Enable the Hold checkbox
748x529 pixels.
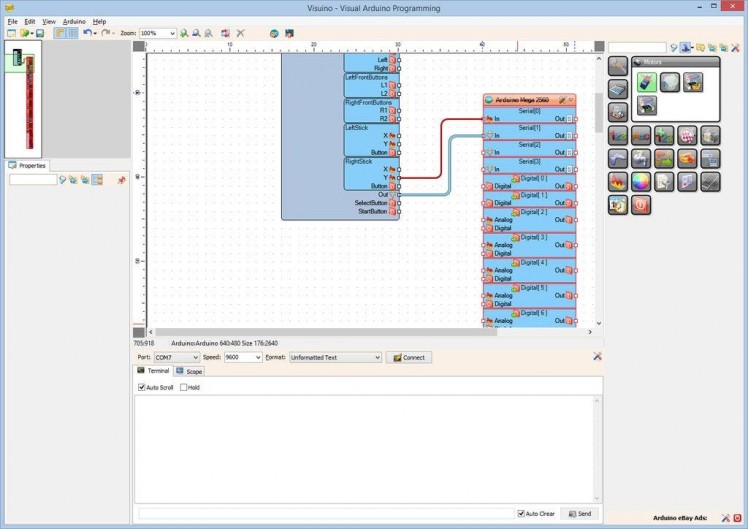184,387
